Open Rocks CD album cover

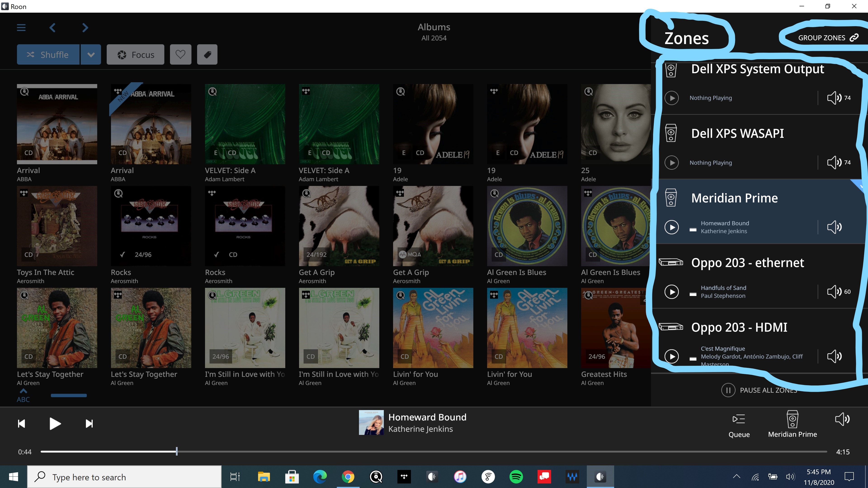point(245,226)
